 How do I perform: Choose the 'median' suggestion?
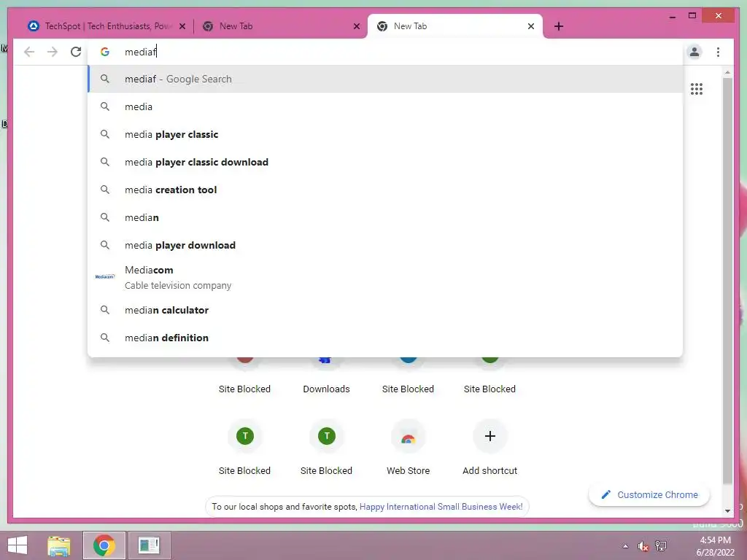[x=385, y=217]
